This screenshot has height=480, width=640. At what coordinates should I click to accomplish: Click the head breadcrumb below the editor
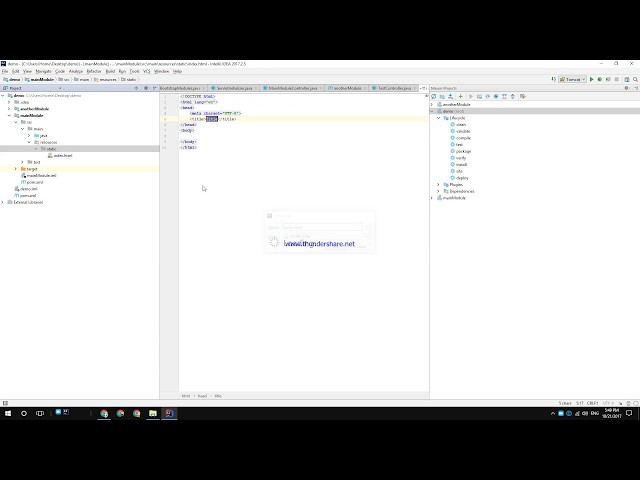[x=202, y=396]
